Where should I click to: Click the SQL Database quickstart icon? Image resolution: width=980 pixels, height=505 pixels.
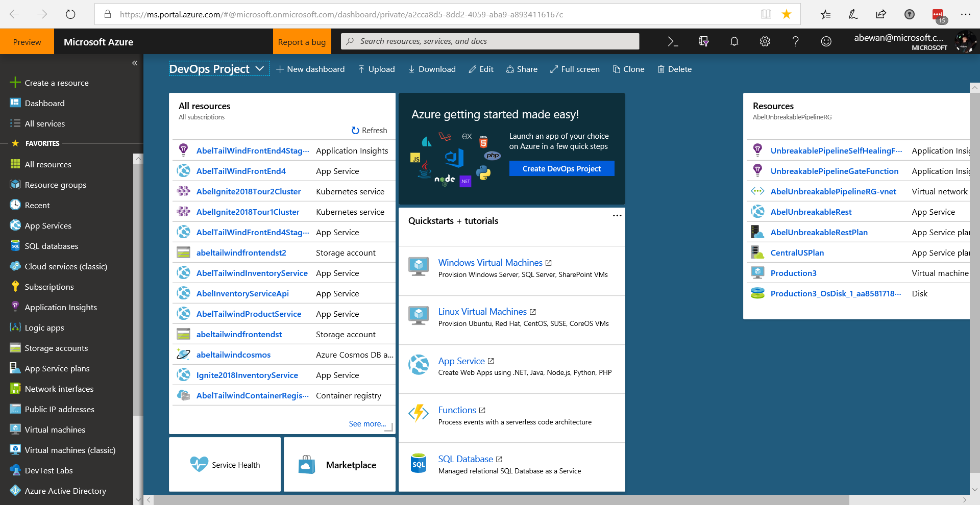click(x=419, y=463)
